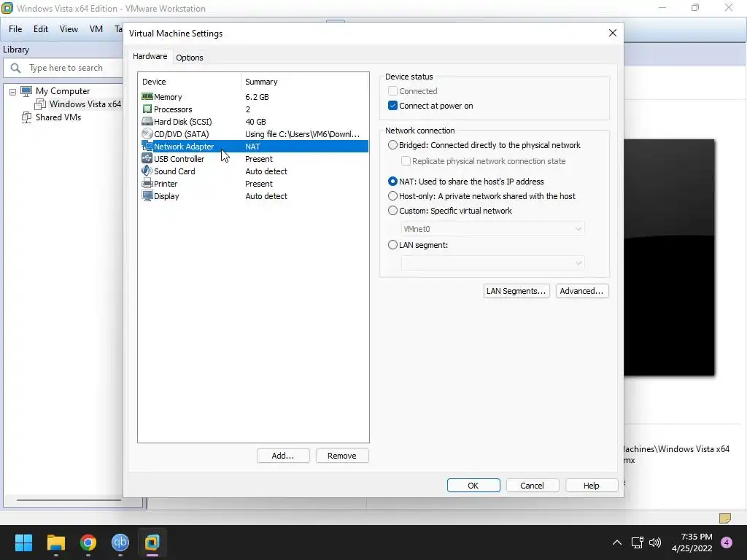Open qBittorrent from taskbar
The height and width of the screenshot is (560, 747).
[x=120, y=542]
